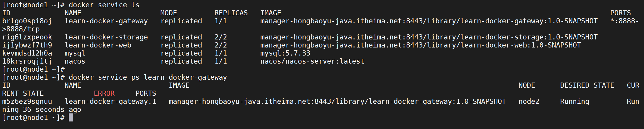Click the nacos/nacos-server:latest image text
The image size is (644, 129).
coord(312,61)
